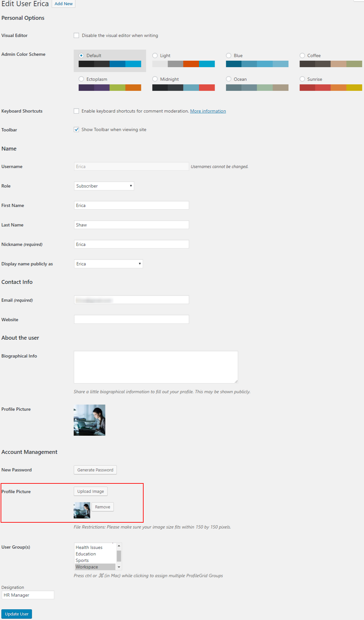
Task: Pick the Sunrise color scheme palette
Action: pos(331,88)
